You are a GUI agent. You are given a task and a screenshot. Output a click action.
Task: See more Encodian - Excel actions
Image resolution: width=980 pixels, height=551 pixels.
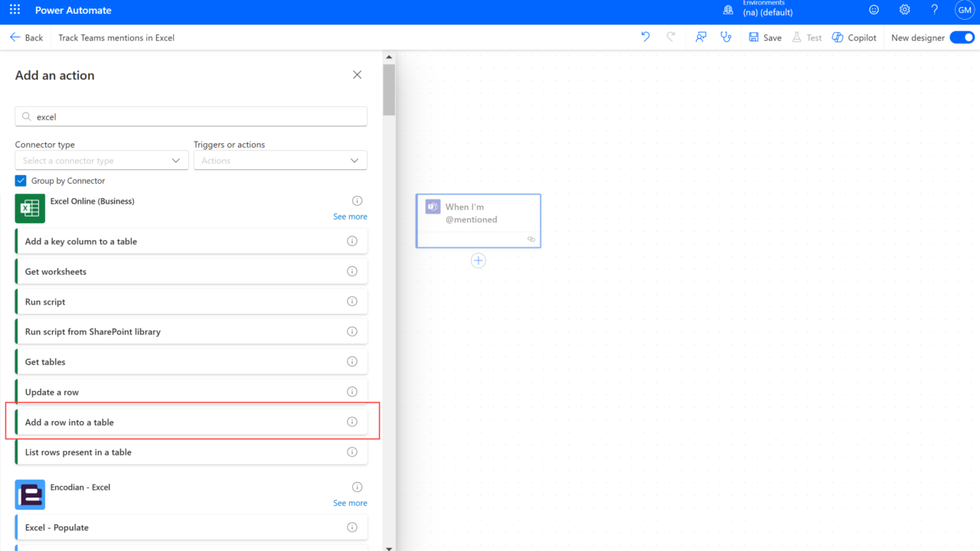[x=350, y=503]
